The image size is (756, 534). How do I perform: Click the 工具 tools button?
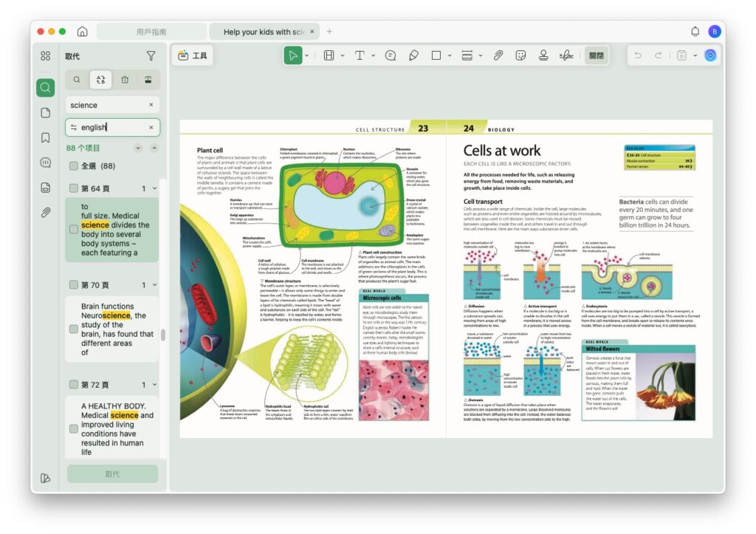pos(193,55)
